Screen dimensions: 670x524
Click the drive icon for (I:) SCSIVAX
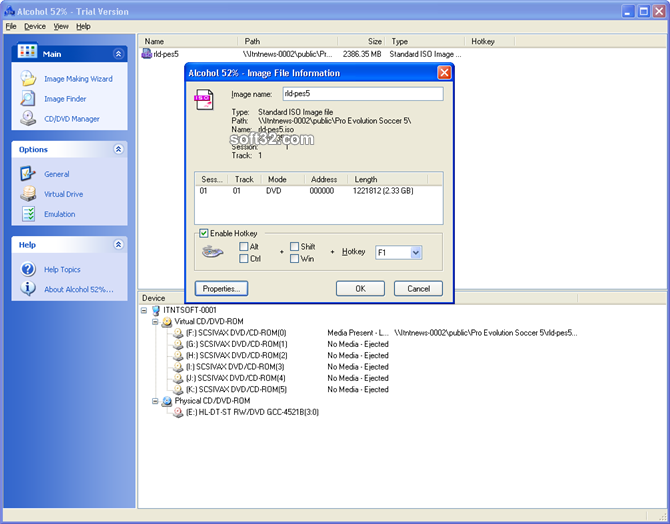[178, 367]
